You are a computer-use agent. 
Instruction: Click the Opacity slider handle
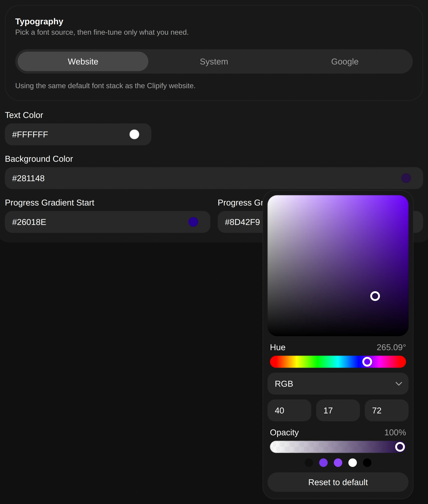click(x=400, y=447)
